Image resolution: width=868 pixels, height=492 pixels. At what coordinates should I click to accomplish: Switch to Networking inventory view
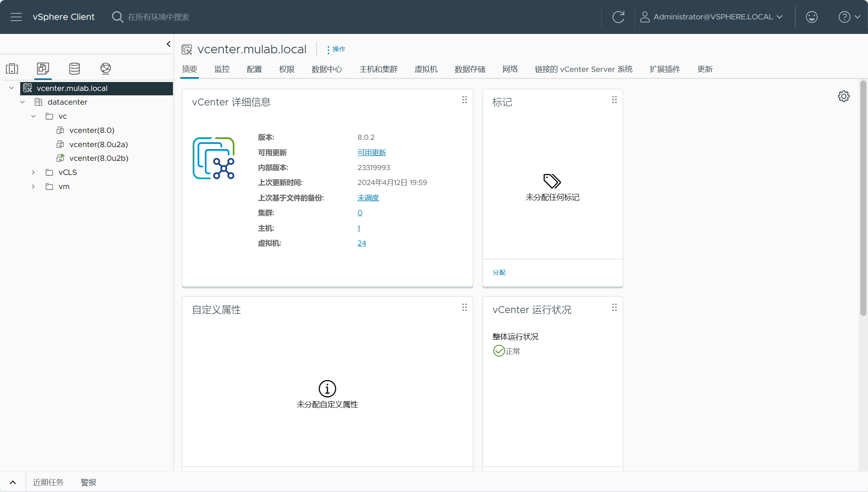tap(105, 68)
